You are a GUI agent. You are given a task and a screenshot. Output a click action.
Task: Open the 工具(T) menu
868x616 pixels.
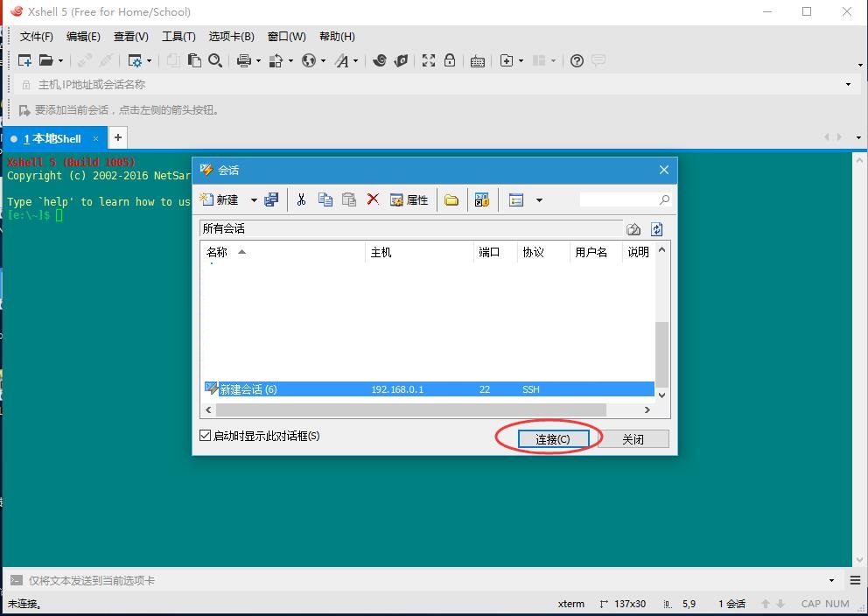click(x=178, y=37)
